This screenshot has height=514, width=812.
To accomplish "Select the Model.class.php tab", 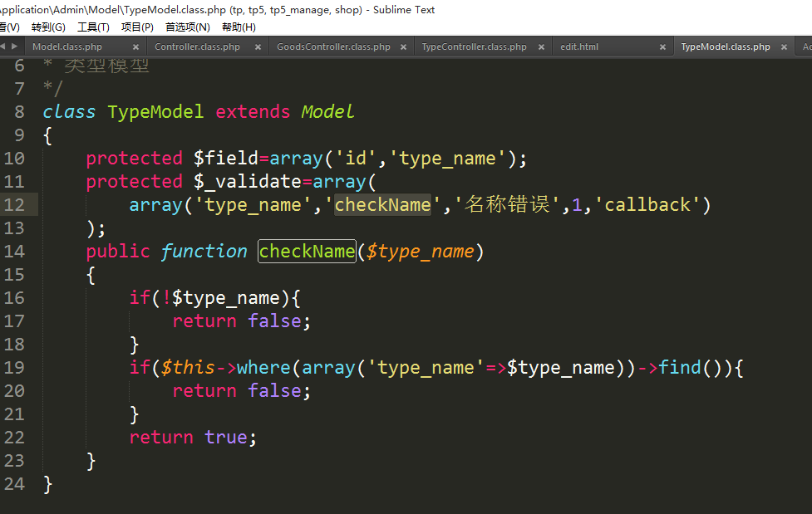I will coord(67,47).
